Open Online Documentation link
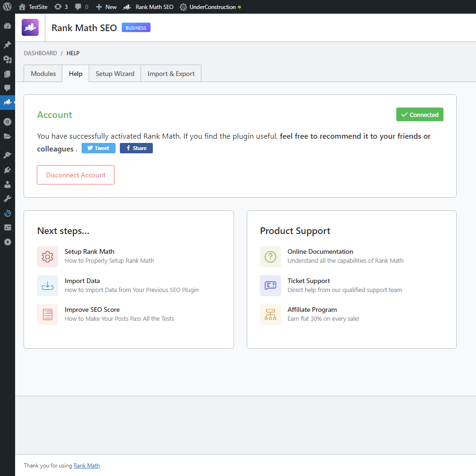Screen dimensions: 476x476 pos(320,251)
